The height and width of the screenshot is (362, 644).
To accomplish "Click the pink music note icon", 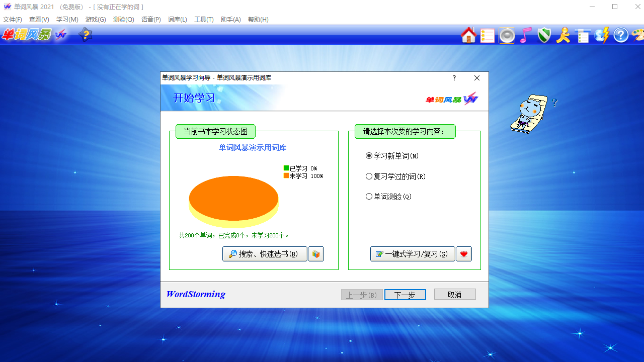I will [x=525, y=35].
